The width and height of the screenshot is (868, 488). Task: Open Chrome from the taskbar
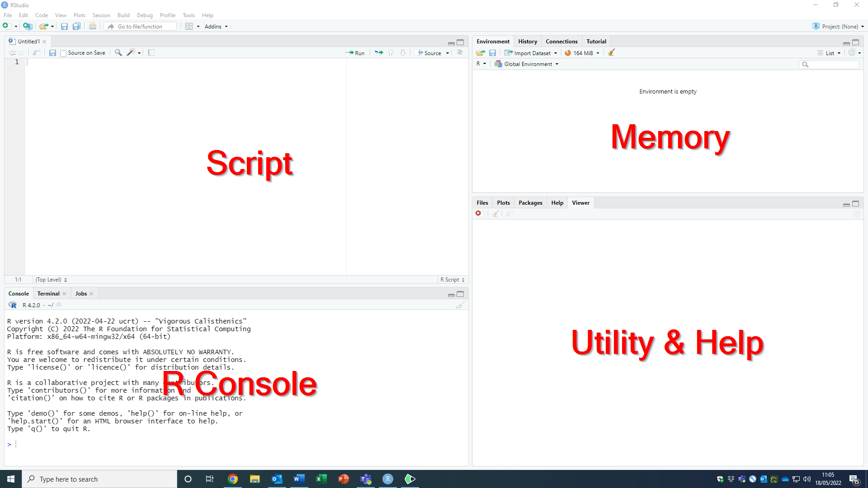(x=233, y=479)
